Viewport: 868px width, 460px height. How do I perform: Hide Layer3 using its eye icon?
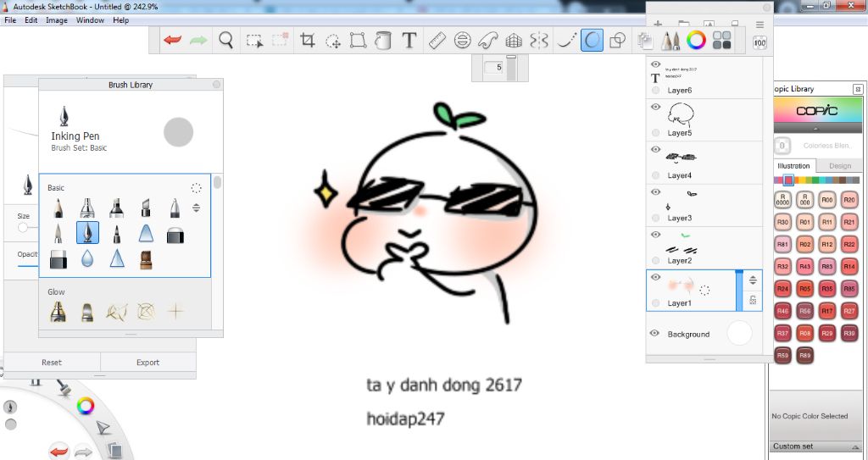pos(656,192)
